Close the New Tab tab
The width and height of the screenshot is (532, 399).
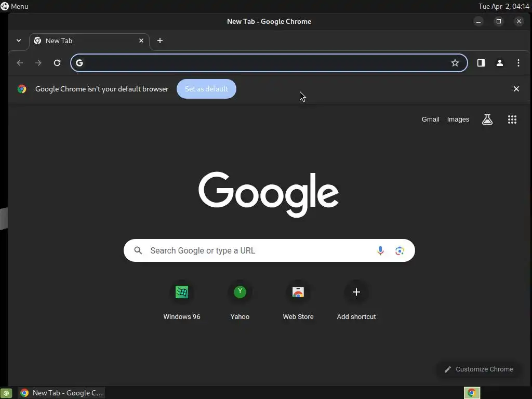click(x=141, y=41)
